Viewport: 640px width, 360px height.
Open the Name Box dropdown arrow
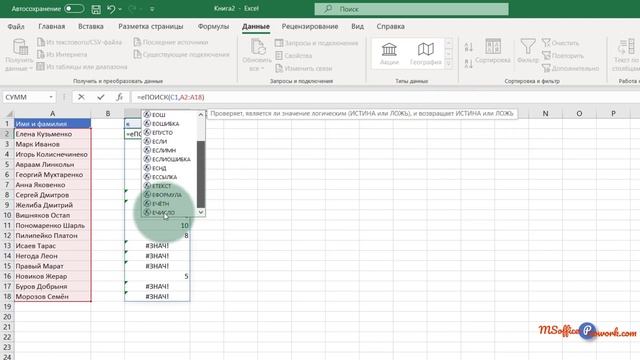[x=51, y=97]
